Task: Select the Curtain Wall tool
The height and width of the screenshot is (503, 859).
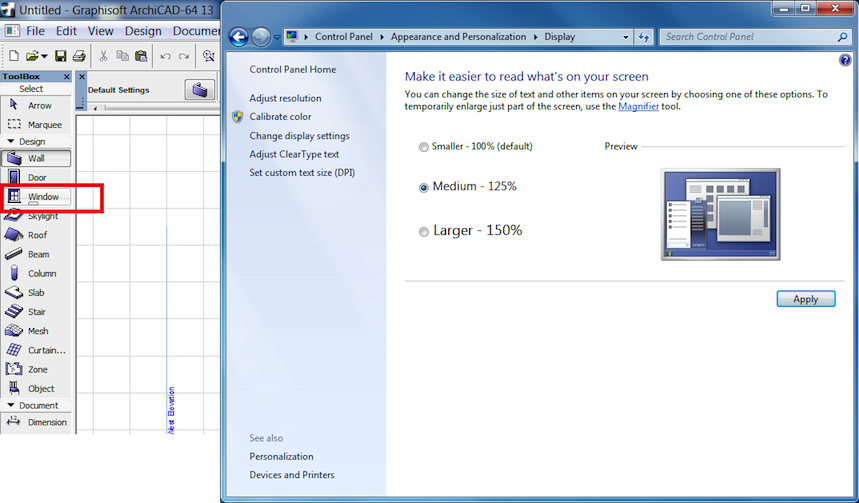Action: tap(36, 350)
